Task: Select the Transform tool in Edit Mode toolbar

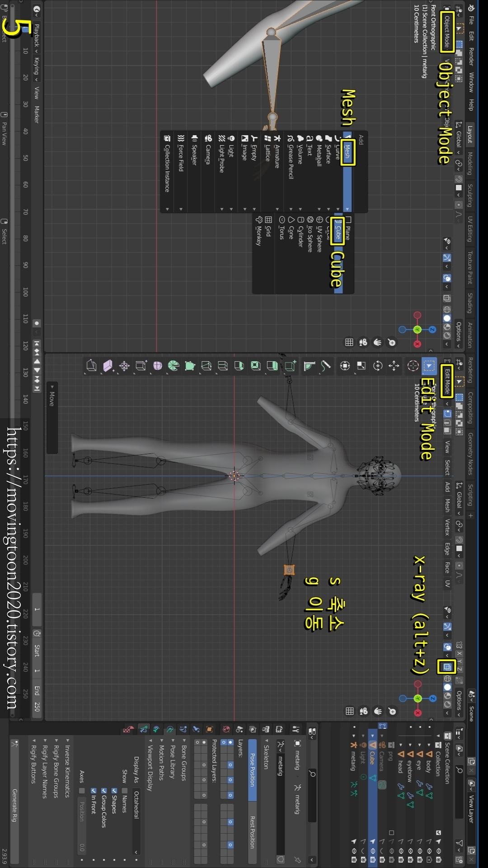Action: pyautogui.click(x=345, y=366)
